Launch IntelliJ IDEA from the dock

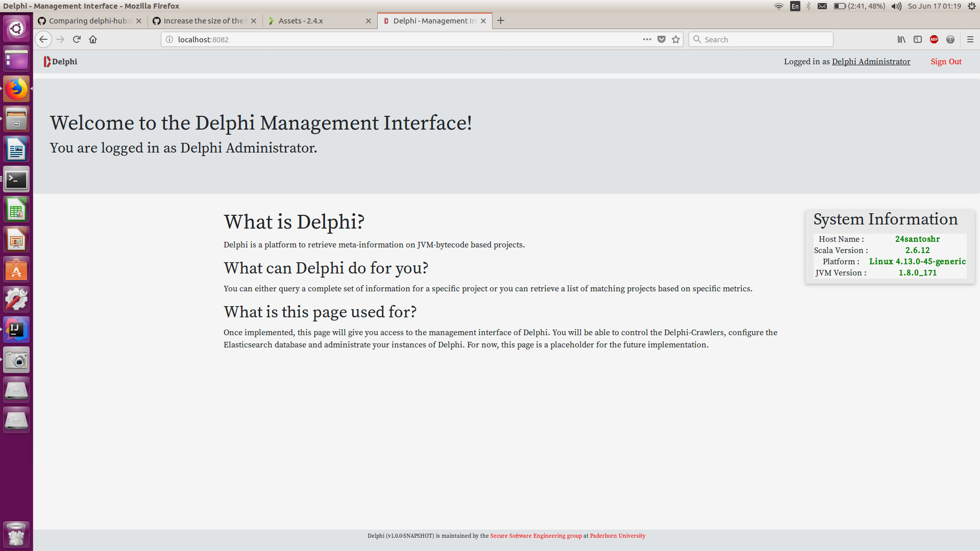[x=16, y=330]
